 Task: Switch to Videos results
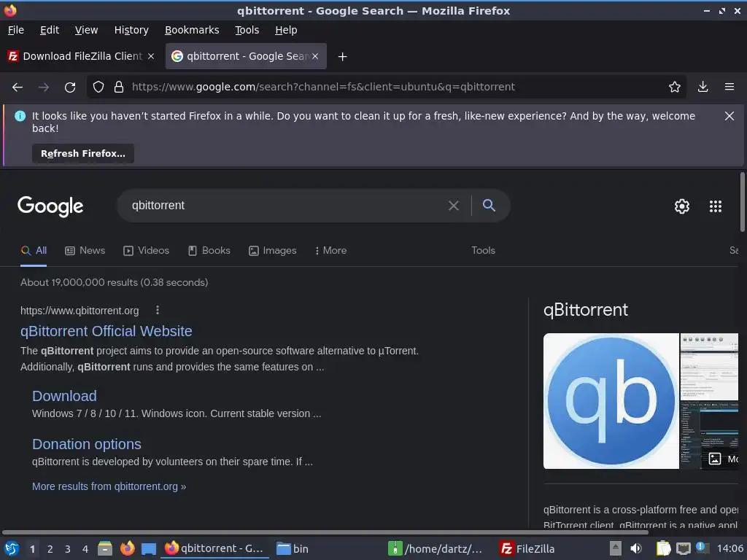(x=146, y=251)
